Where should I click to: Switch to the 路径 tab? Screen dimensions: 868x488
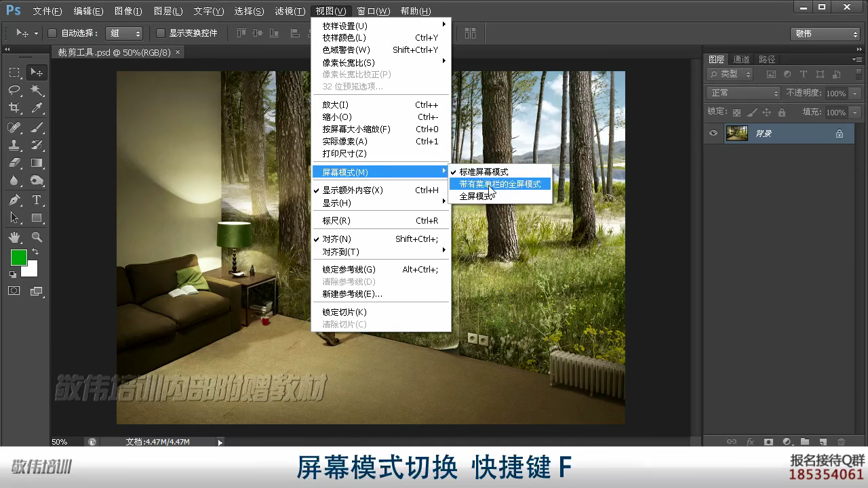[x=767, y=60]
